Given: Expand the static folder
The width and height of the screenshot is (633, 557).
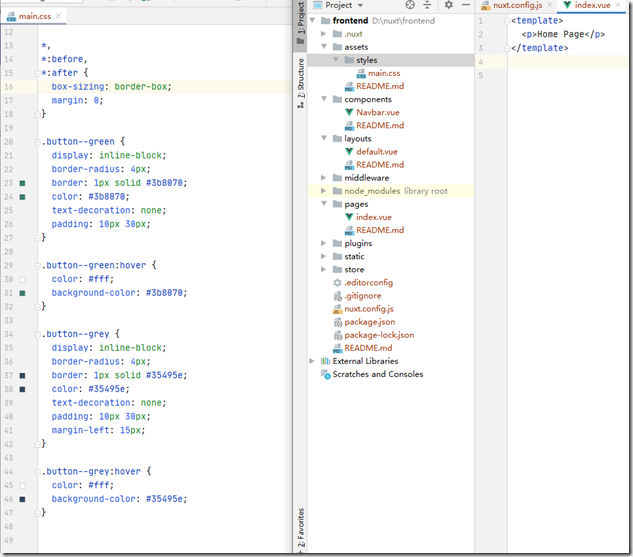Looking at the screenshot, I should (323, 256).
